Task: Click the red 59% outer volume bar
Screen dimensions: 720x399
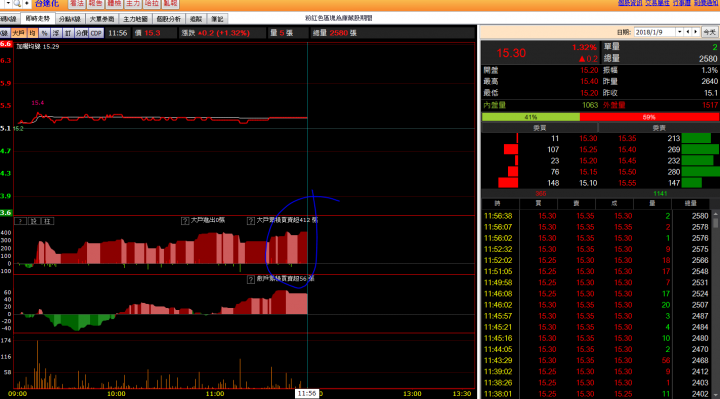Action: (x=649, y=117)
